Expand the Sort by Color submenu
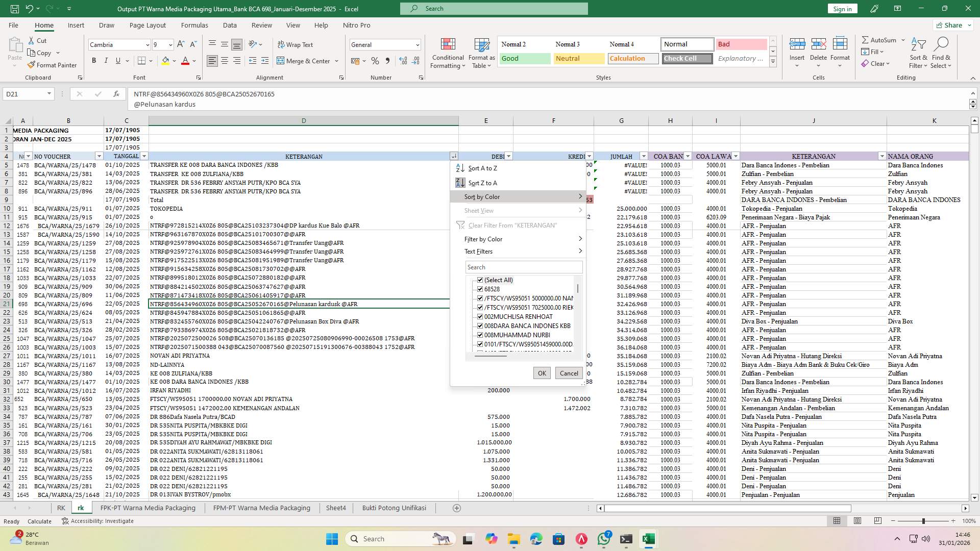Viewport: 980px width, 551px height. pyautogui.click(x=481, y=196)
